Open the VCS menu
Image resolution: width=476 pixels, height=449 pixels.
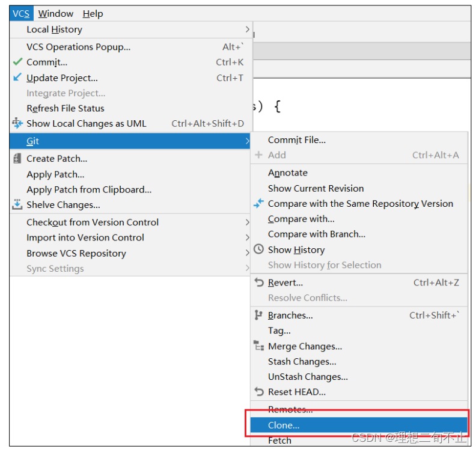pyautogui.click(x=21, y=14)
